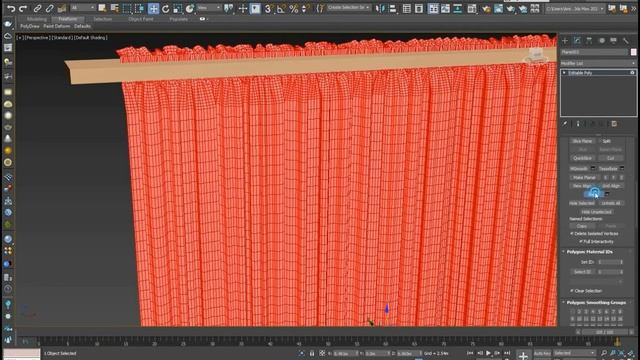Screen dimensions: 640x360
Task: Activate the Select and Place tool
Action: (x=190, y=8)
